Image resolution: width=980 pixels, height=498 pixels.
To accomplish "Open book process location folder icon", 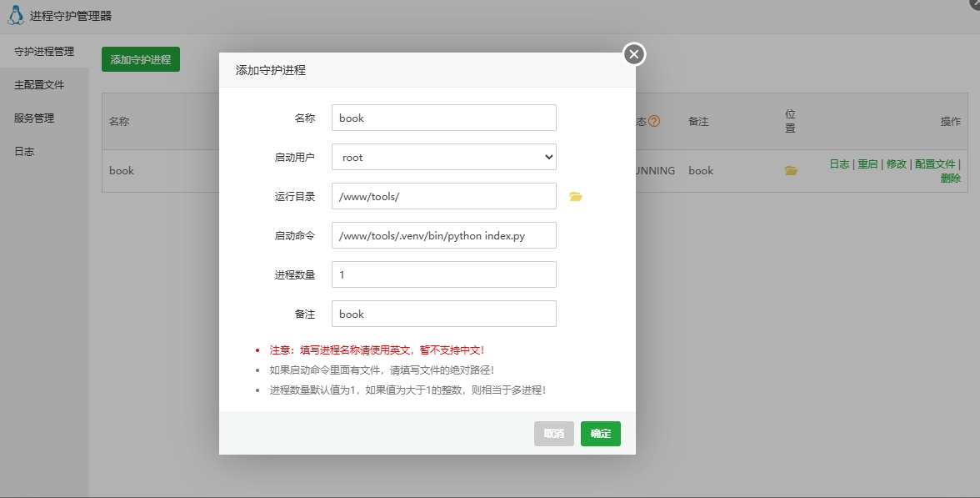I will coord(791,171).
